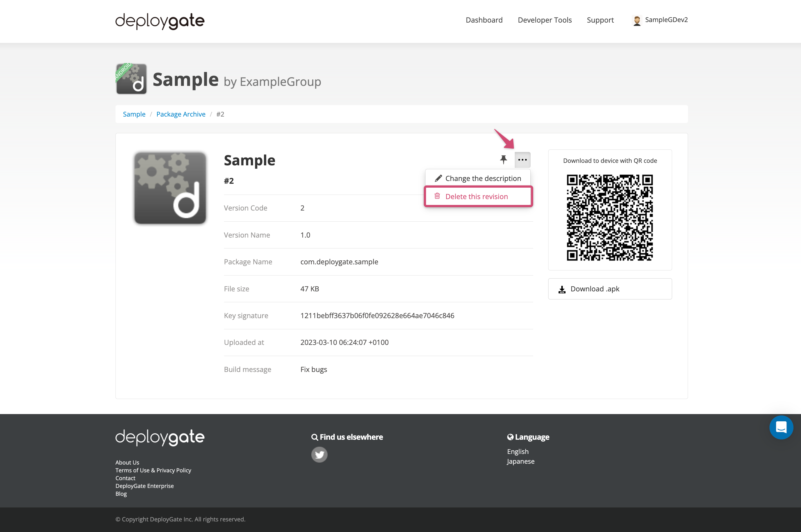
Task: Click the trash icon beside Delete this revision
Action: [x=437, y=196]
